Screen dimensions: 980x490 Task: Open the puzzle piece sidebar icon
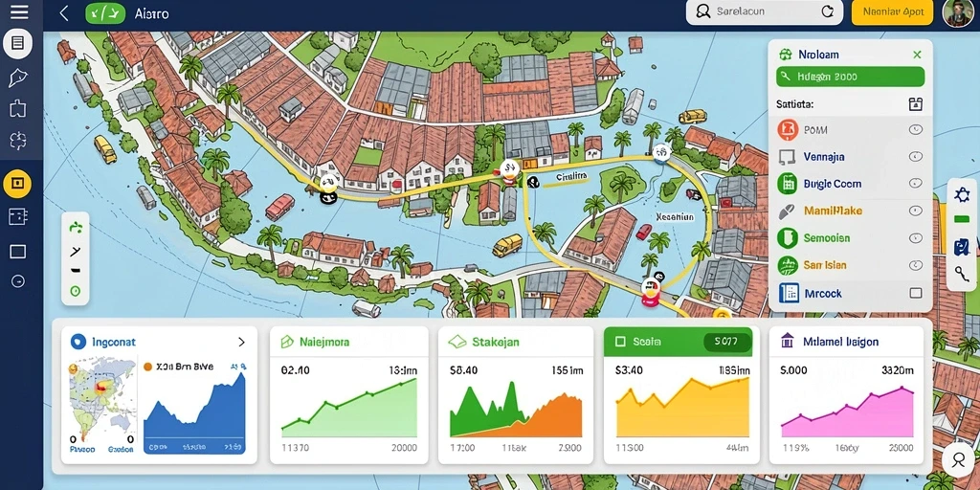[18, 109]
